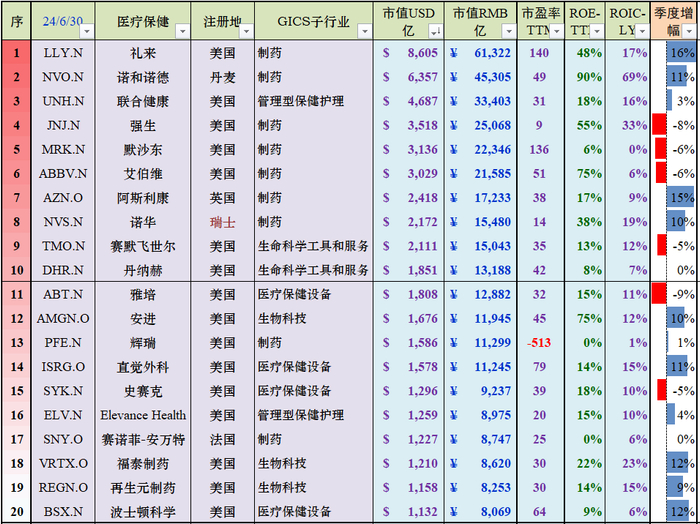Click company name 礼来
Viewport: 700px width, 524px height.
click(143, 53)
